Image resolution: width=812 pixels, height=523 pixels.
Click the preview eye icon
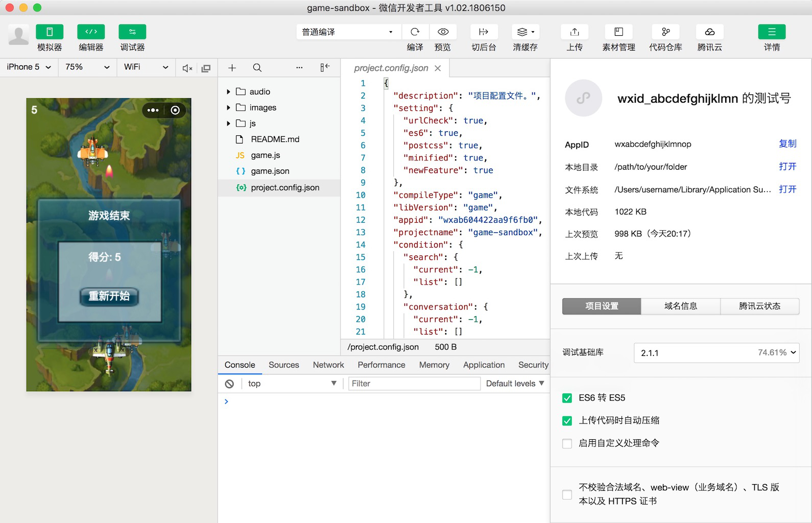(x=443, y=32)
